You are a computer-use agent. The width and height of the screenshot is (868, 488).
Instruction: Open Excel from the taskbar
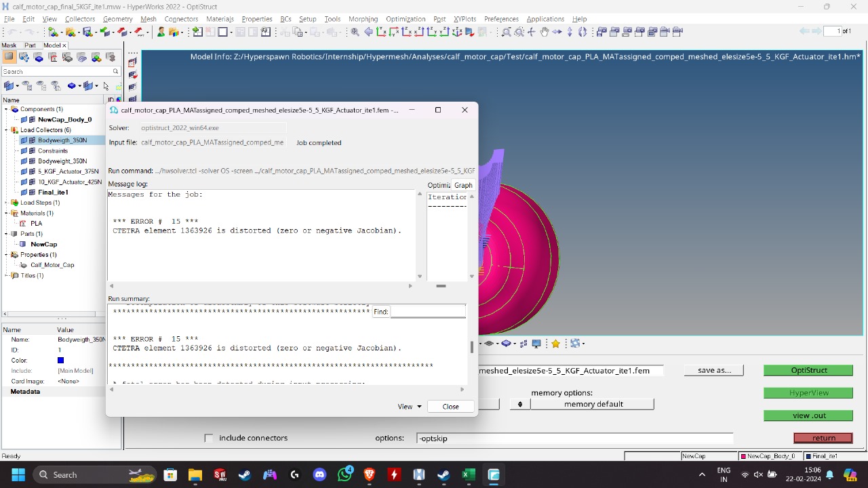(468, 474)
